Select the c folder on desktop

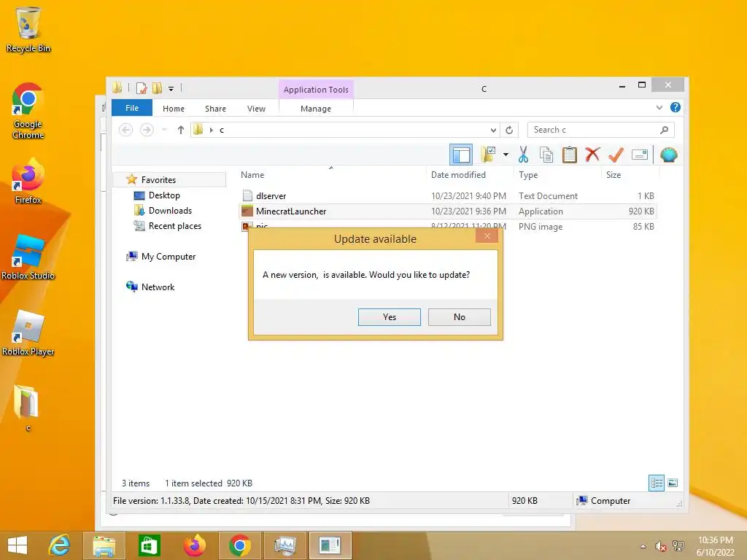(x=27, y=408)
